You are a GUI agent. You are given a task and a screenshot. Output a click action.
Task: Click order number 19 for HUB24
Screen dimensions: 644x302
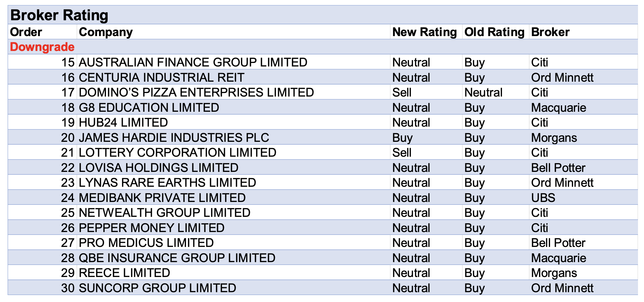click(68, 123)
